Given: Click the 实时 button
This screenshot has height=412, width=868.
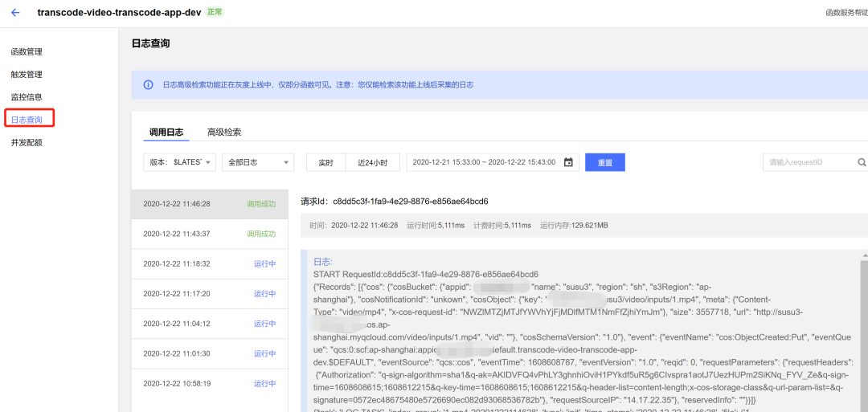Looking at the screenshot, I should click(x=326, y=162).
